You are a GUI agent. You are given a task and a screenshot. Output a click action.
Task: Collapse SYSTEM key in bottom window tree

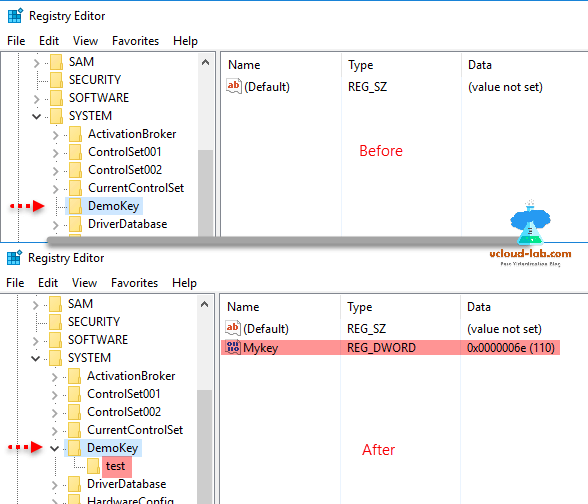(x=35, y=358)
